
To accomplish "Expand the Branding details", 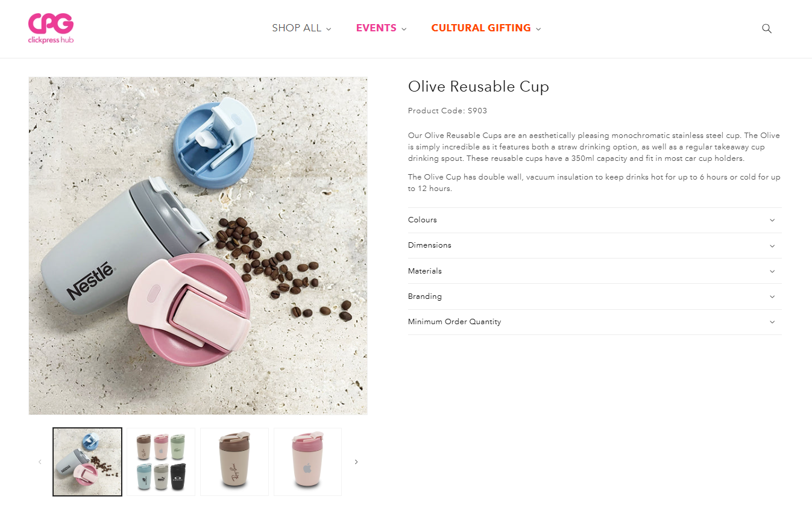I will [x=594, y=296].
